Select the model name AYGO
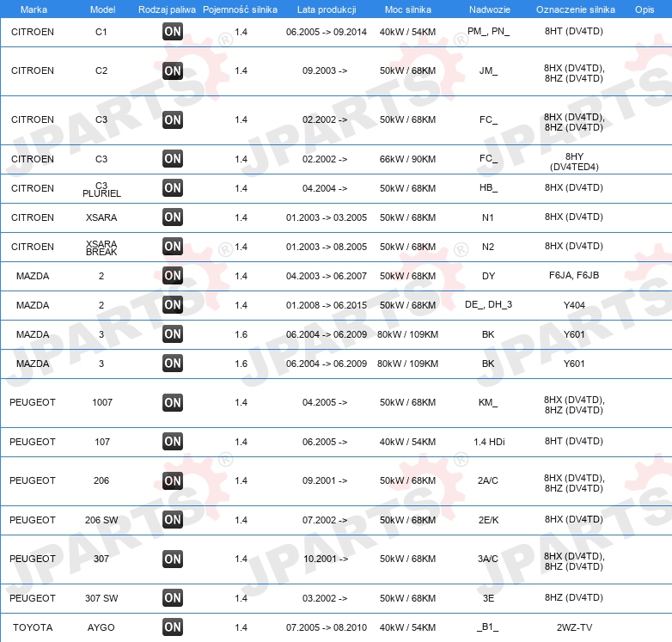 tap(101, 627)
